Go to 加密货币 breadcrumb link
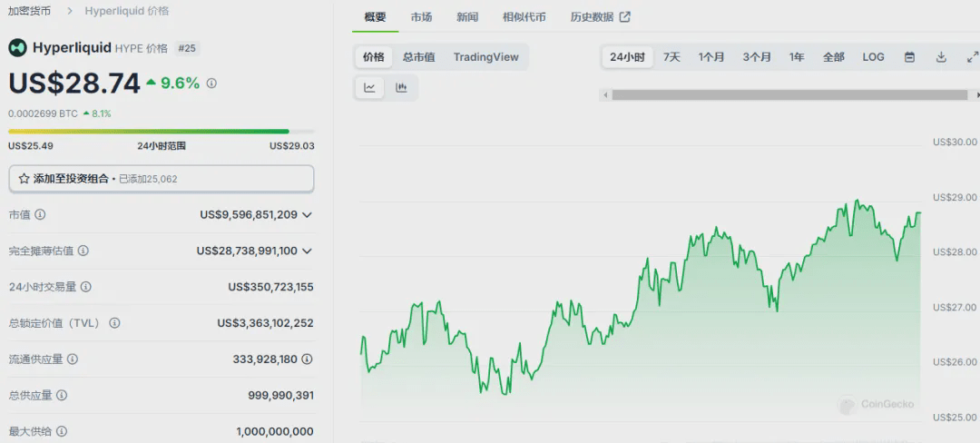Viewport: 980px width, 443px height. 29,11
